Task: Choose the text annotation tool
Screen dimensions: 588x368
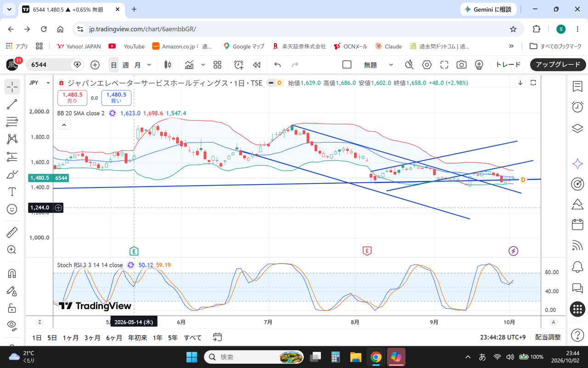Action: click(x=12, y=192)
